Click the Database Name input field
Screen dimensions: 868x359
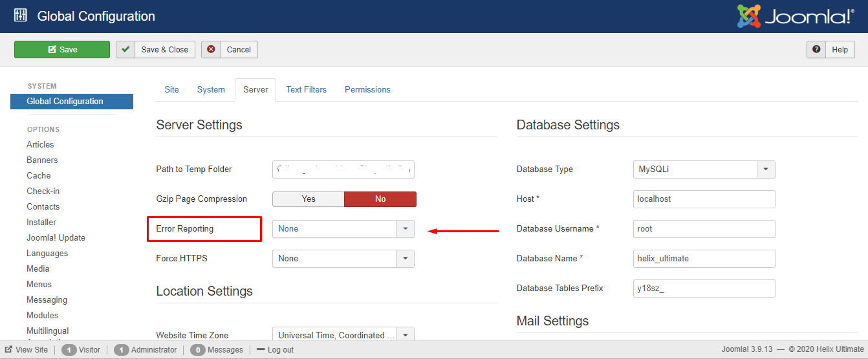[x=704, y=259]
